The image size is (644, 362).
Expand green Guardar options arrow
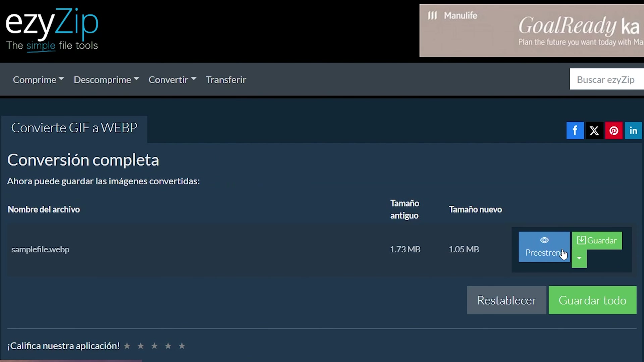(x=579, y=258)
